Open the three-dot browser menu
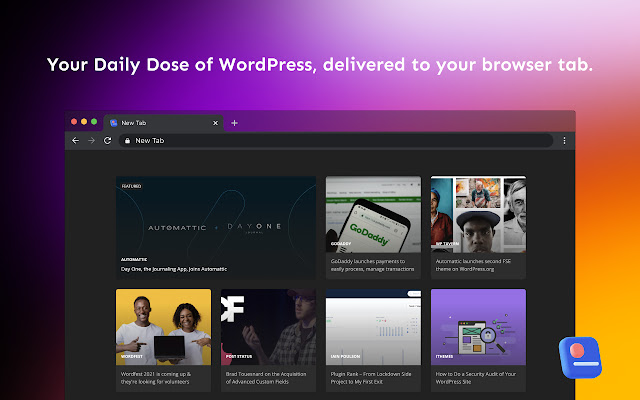 click(564, 140)
